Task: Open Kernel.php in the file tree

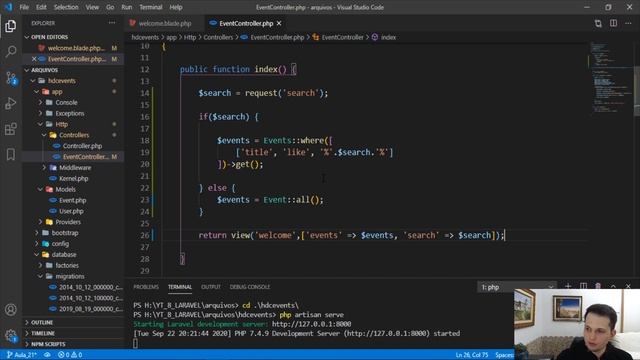Action: point(73,178)
